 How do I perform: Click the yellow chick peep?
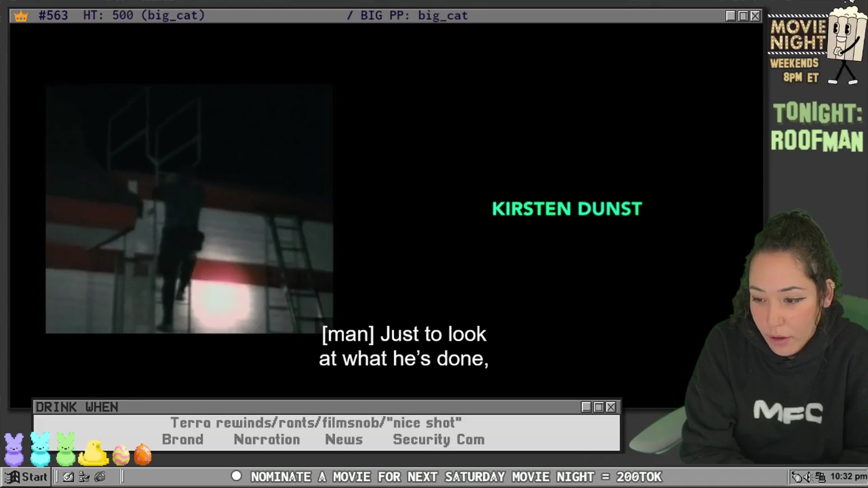[x=94, y=453]
